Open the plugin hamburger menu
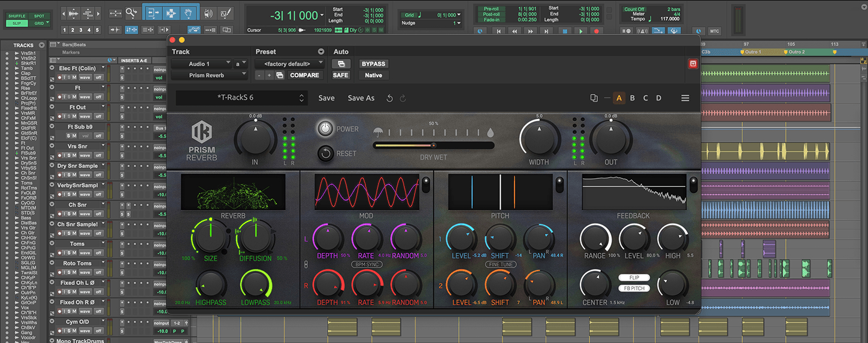This screenshot has height=343, width=868. pos(685,98)
